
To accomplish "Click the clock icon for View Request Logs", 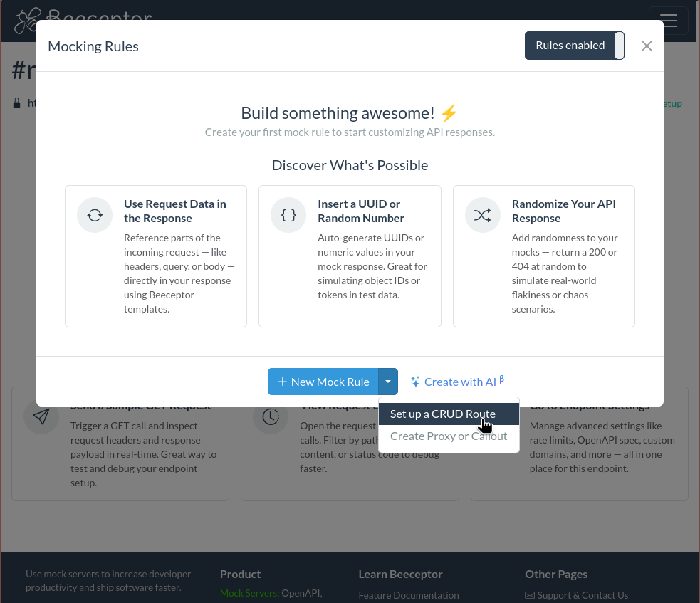I will pyautogui.click(x=271, y=416).
